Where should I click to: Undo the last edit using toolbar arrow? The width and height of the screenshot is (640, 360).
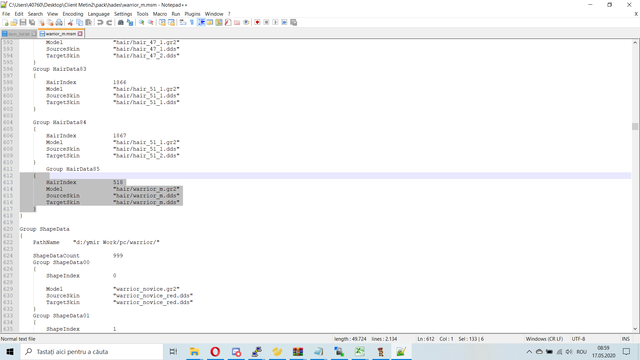[x=100, y=22]
